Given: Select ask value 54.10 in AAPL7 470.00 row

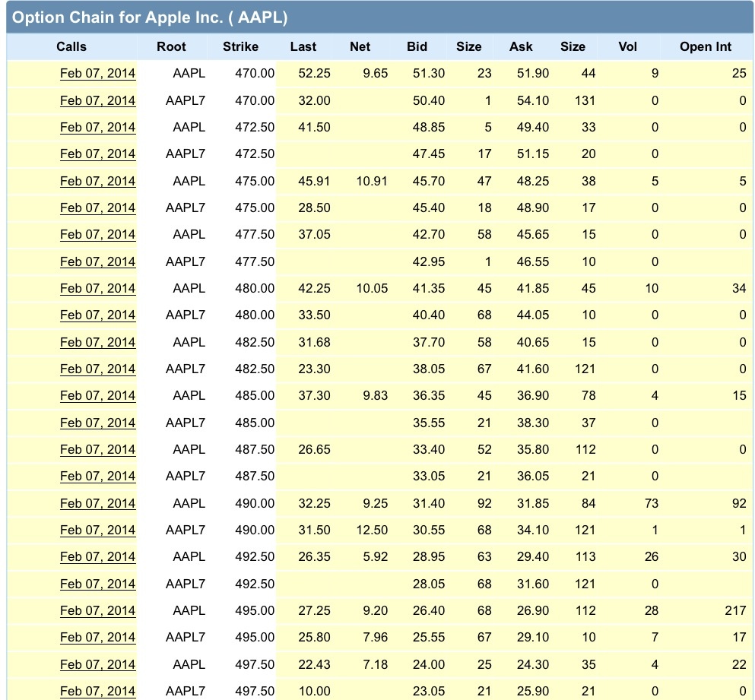Looking at the screenshot, I should pos(533,100).
